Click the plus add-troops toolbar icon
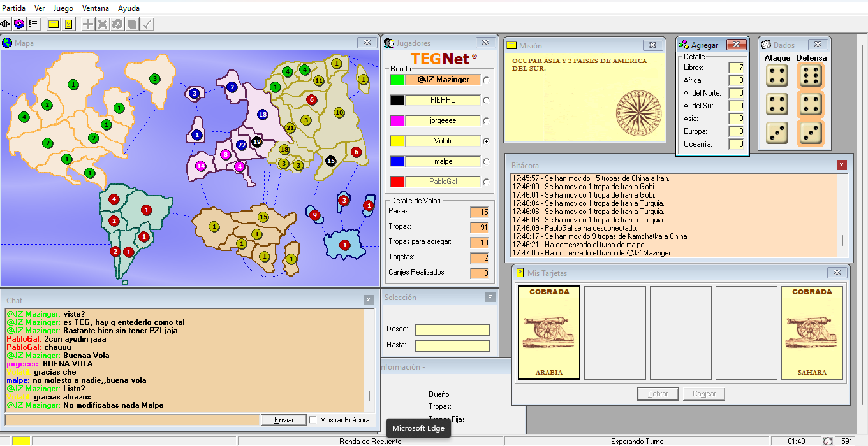The image size is (868, 446). (x=89, y=24)
